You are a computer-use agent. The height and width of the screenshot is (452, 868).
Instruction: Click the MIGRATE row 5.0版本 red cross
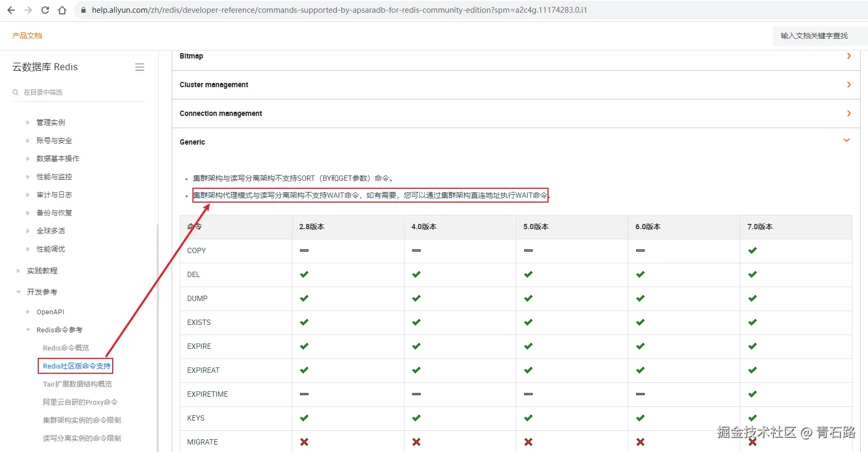pos(528,442)
